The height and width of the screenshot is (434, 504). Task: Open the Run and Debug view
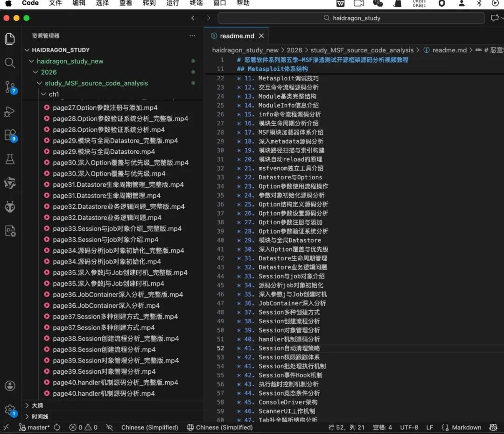10,112
